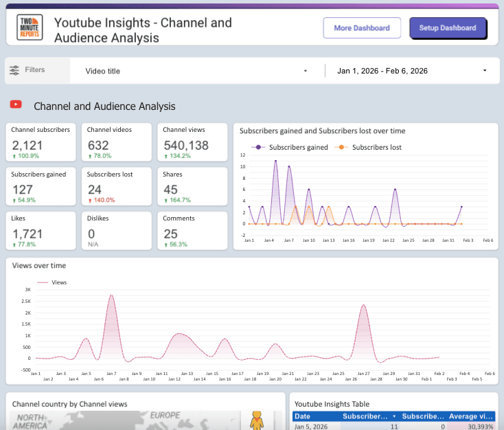Image resolution: width=504 pixels, height=430 pixels.
Task: Click the 77.8% likes change indicator
Action: 24,245
